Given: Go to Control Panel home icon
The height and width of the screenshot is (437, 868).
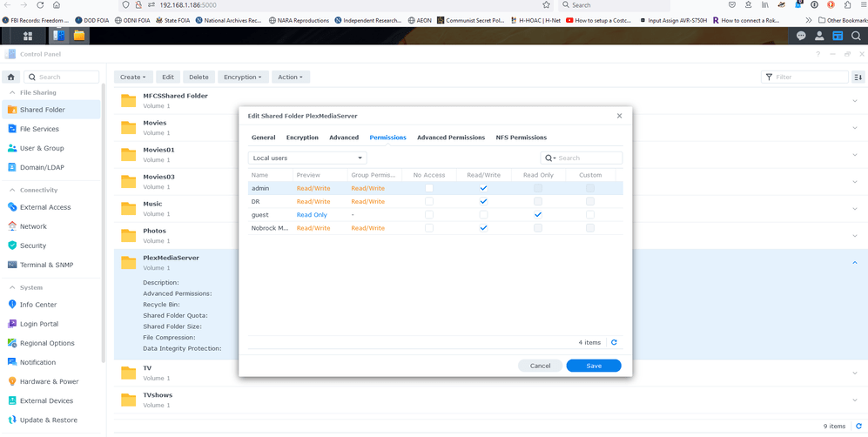Looking at the screenshot, I should 11,77.
